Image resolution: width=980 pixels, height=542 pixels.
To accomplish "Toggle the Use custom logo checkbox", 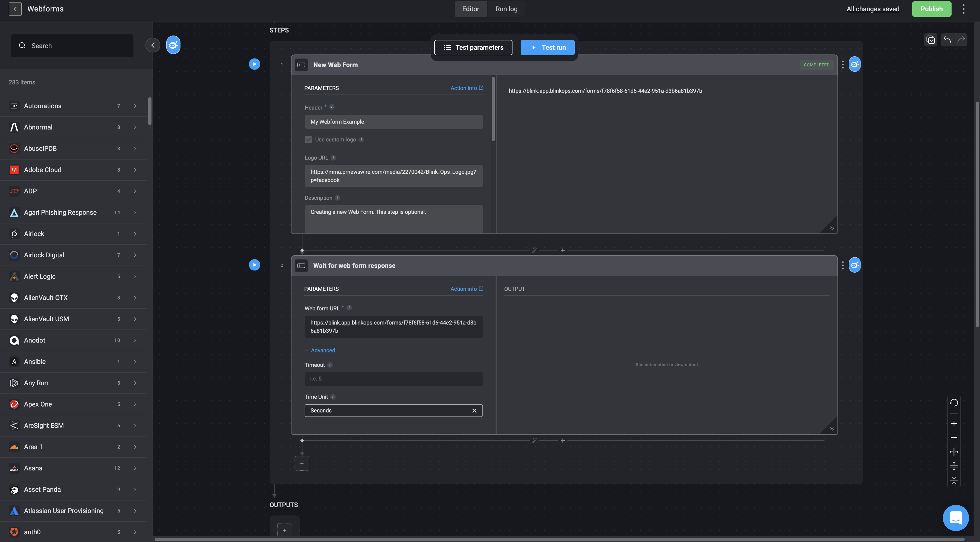I will click(308, 140).
